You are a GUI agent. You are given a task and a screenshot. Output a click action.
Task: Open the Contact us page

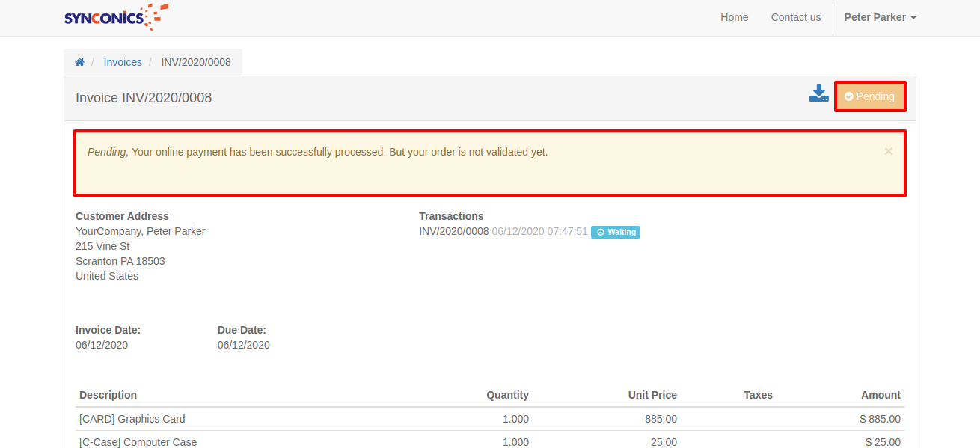click(x=795, y=17)
